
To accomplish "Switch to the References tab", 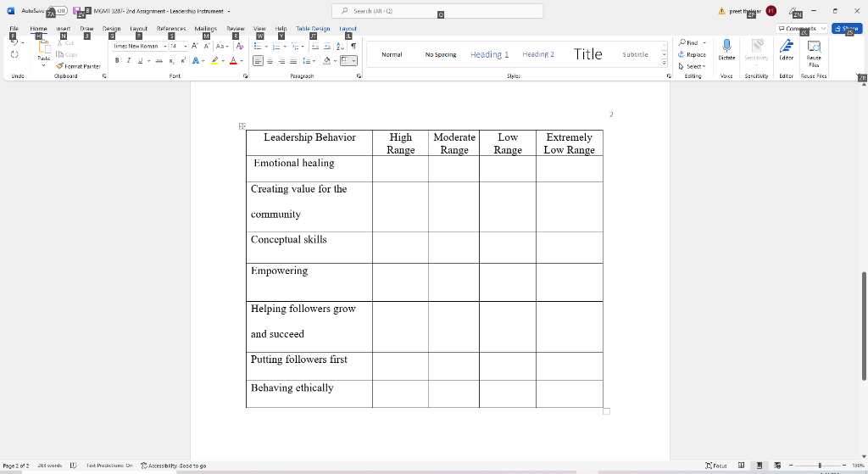I will (171, 28).
